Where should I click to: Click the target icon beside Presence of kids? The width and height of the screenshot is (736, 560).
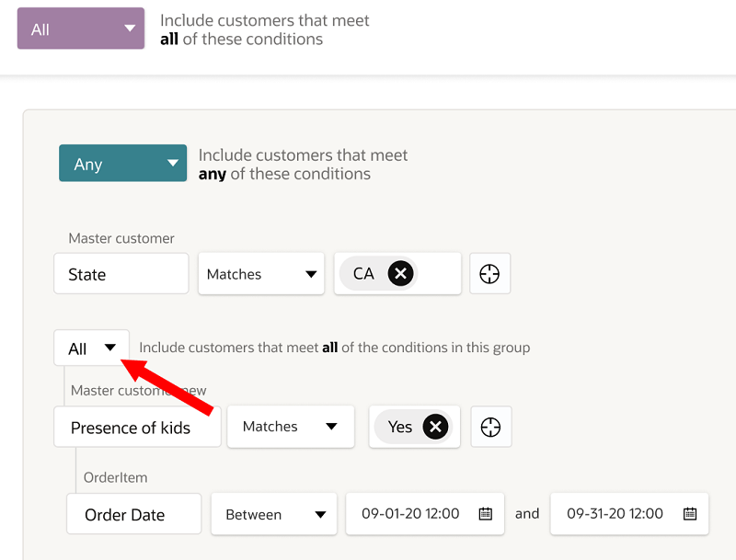490,427
